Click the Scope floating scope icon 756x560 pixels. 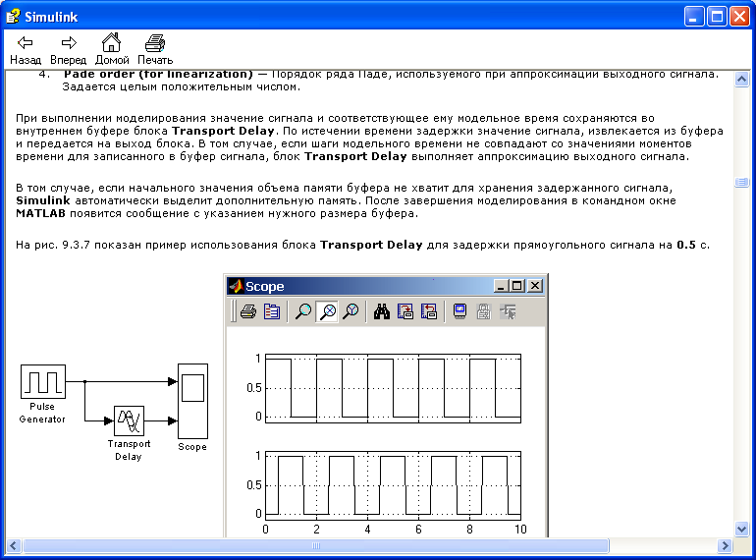pos(459,311)
